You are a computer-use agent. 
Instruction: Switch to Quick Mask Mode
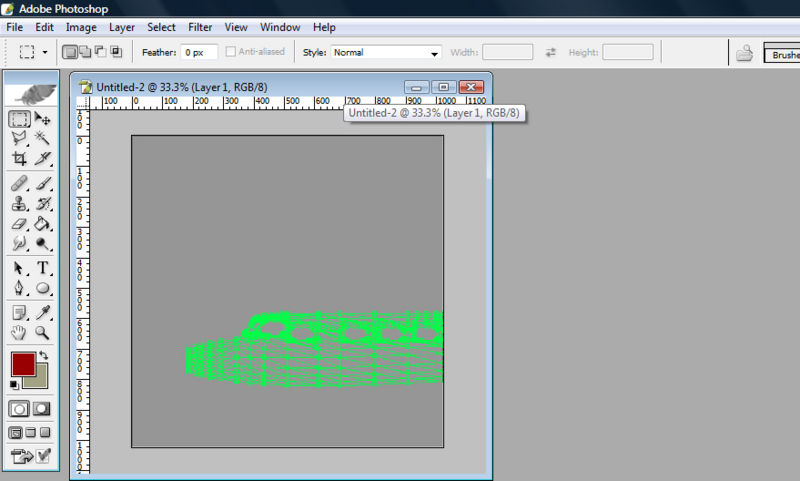click(42, 409)
